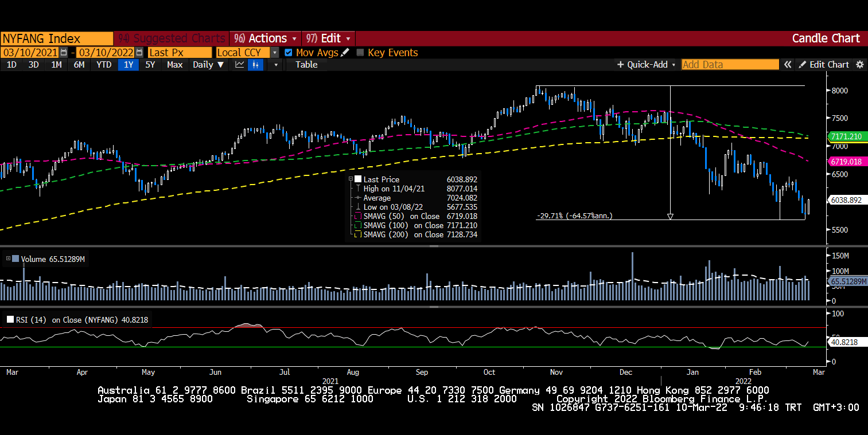
Task: Click Low on 03/08/22 legend row
Action: (x=417, y=207)
